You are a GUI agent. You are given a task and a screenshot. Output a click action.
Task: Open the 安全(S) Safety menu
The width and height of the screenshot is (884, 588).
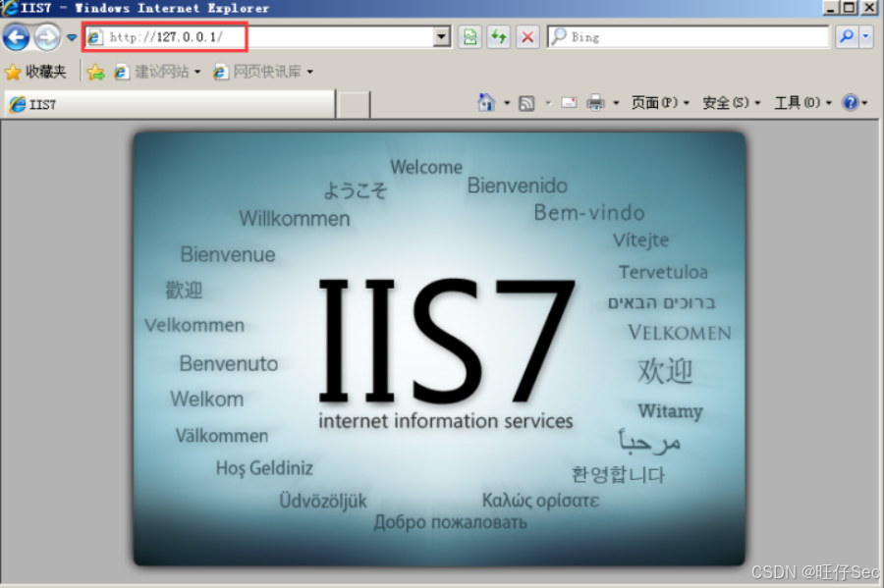(x=731, y=102)
